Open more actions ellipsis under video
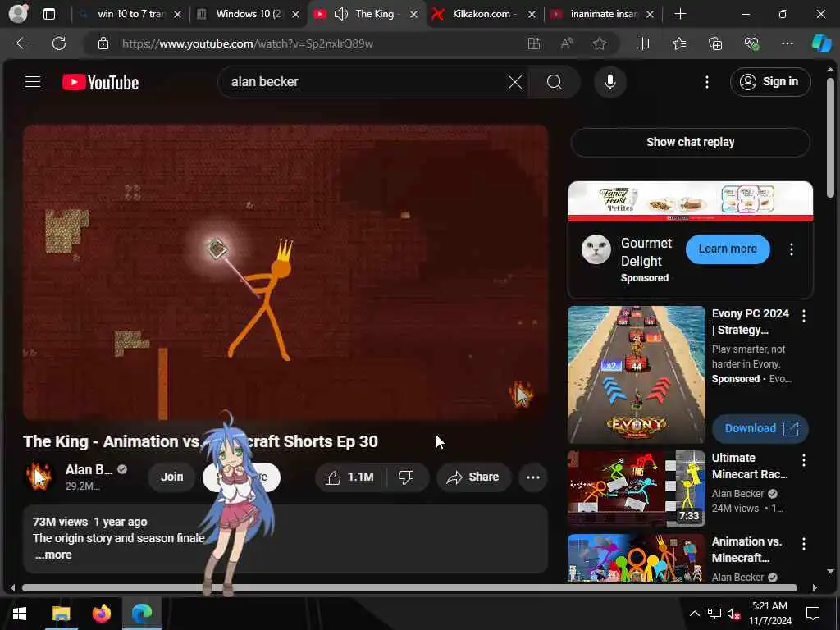 coord(532,477)
